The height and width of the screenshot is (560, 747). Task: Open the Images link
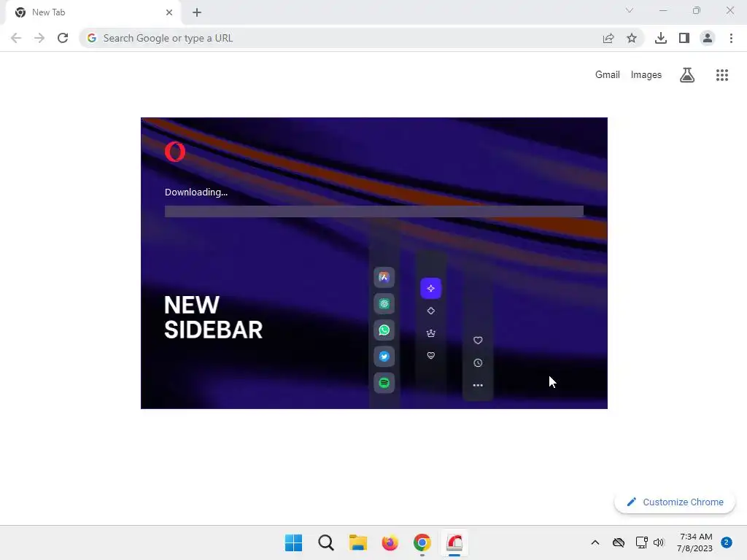tap(646, 75)
